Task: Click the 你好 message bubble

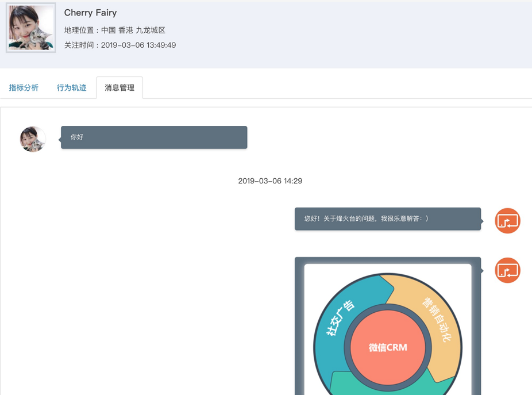Action: pyautogui.click(x=154, y=137)
